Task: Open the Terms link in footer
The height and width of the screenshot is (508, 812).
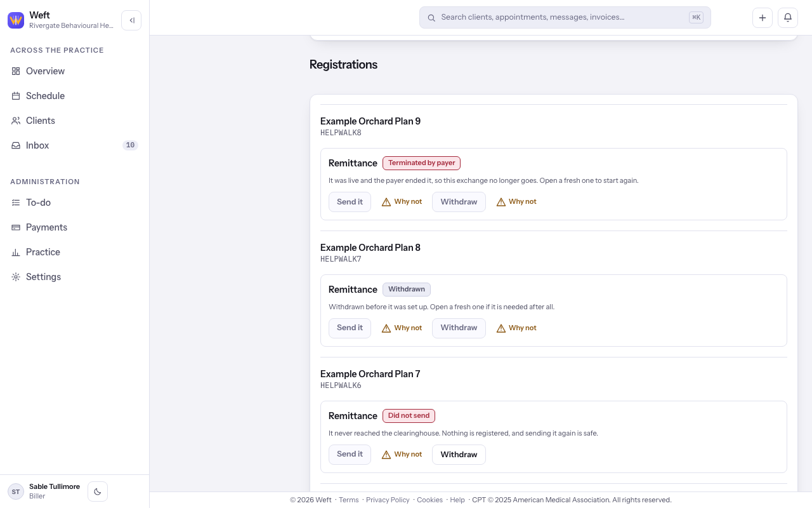Action: 349,500
